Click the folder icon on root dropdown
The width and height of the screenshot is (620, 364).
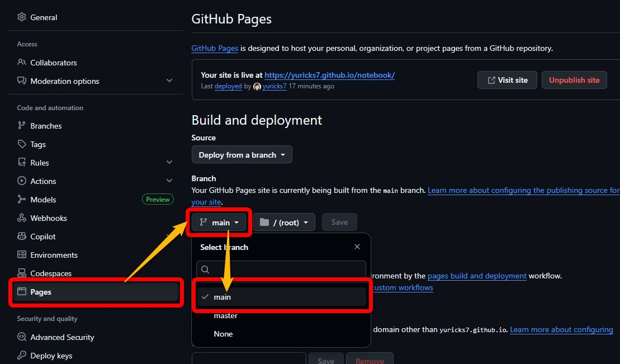(264, 222)
